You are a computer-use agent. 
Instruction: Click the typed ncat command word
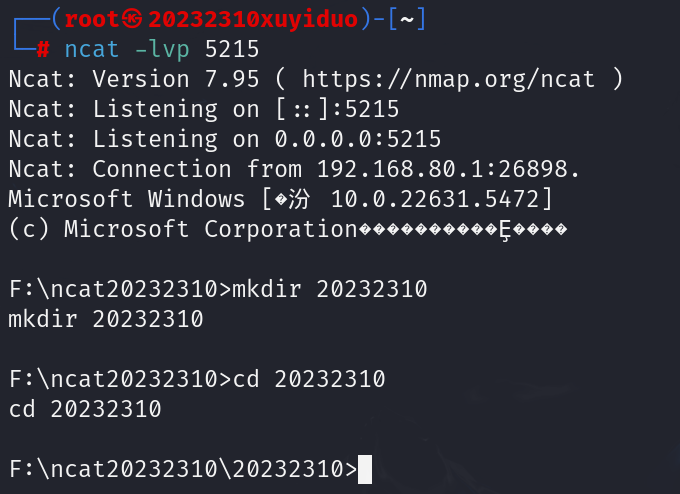92,49
